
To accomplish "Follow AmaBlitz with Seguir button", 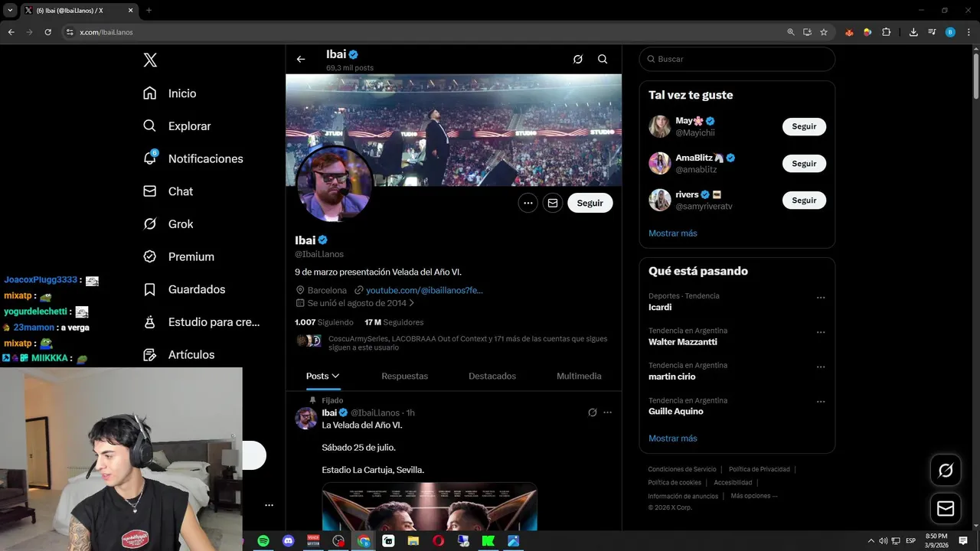I will (x=804, y=164).
